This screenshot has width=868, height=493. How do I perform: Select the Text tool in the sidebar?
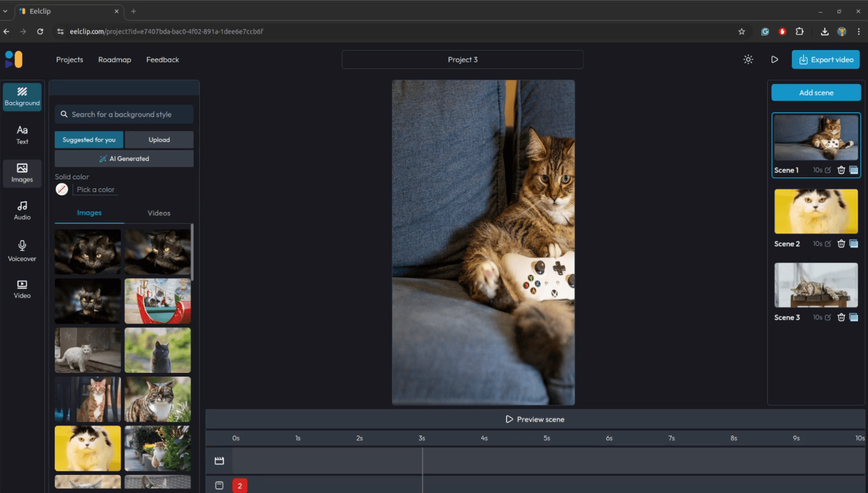click(22, 134)
